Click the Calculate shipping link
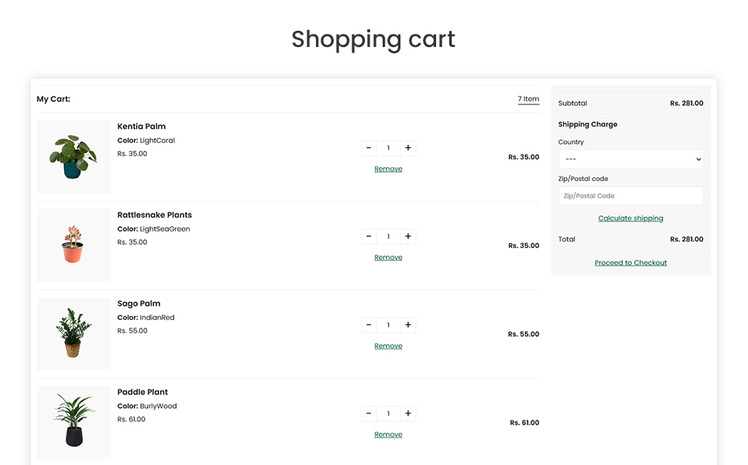 click(x=631, y=218)
